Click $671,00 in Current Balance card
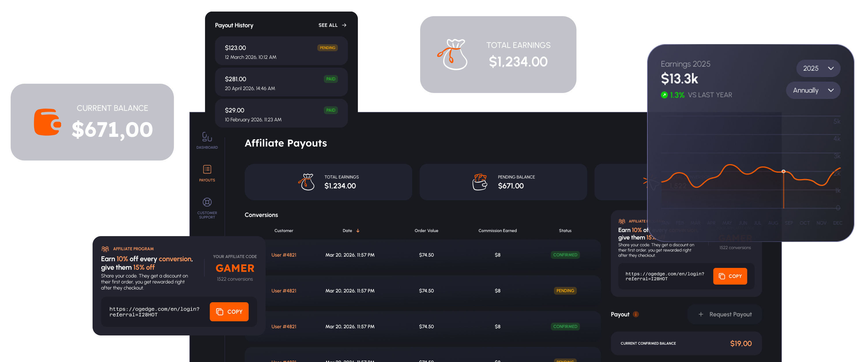The width and height of the screenshot is (868, 362). [x=112, y=130]
